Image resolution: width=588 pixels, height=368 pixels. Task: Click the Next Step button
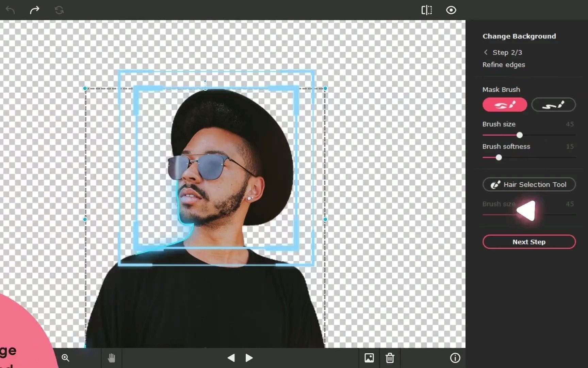[529, 242]
